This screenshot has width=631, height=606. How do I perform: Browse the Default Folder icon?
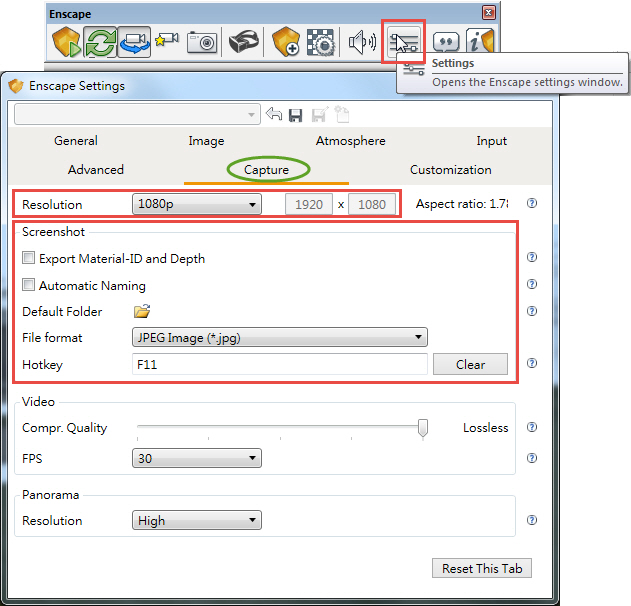142,311
